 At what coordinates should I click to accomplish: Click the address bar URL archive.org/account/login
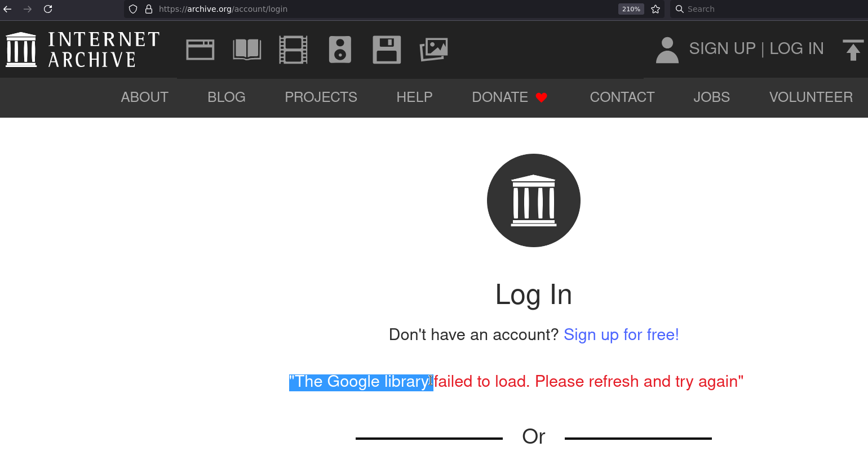click(223, 9)
